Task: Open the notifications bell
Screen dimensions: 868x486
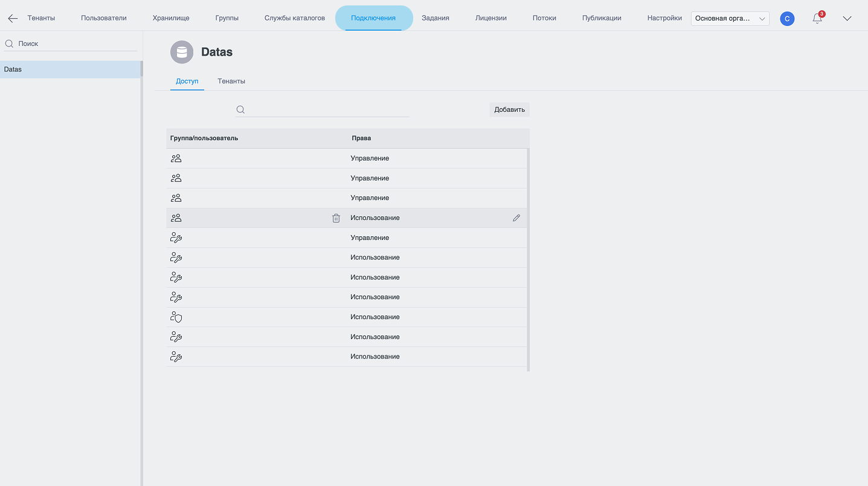Action: tap(817, 18)
